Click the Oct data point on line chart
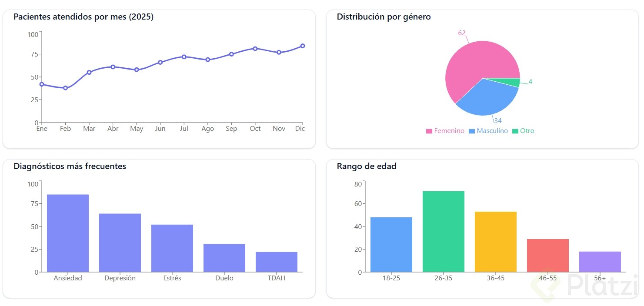The width and height of the screenshot is (644, 306). [255, 49]
